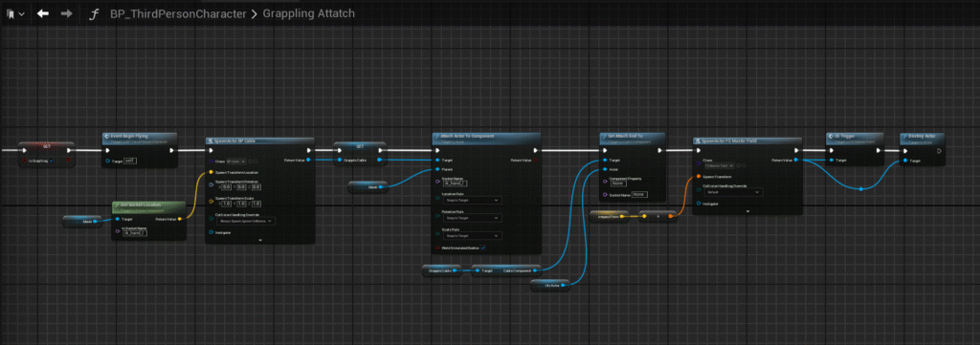This screenshot has width=980, height=345.
Task: Open BP_ThirdPersonCharacter breadcrumb link
Action: coord(177,13)
